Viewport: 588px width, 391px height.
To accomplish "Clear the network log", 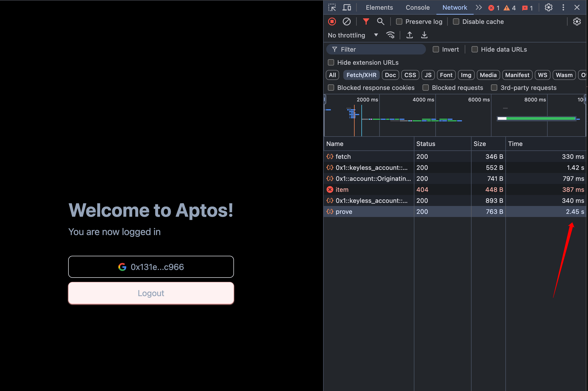I will click(347, 21).
